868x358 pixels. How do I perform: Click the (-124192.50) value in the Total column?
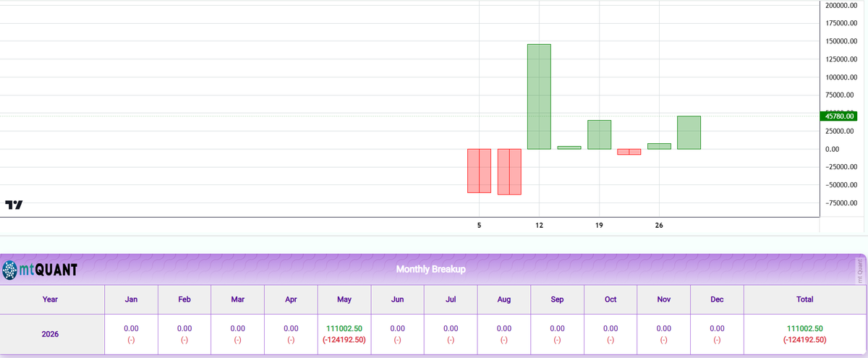[804, 340]
